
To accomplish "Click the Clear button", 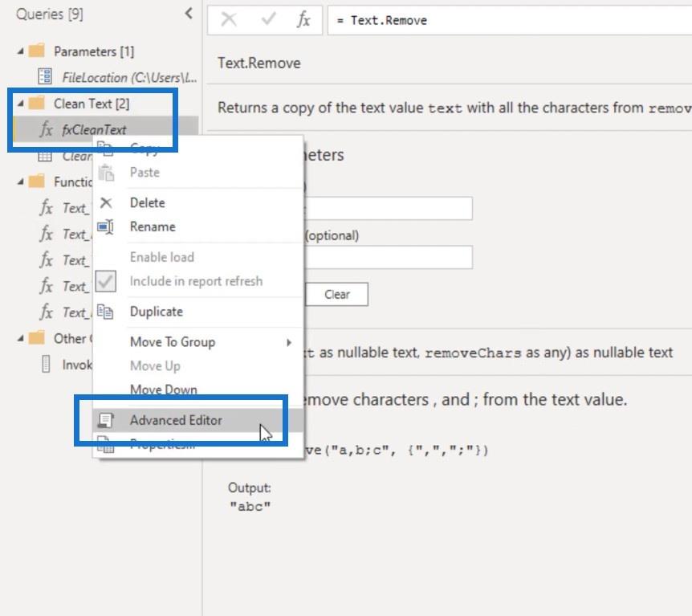I will point(336,294).
